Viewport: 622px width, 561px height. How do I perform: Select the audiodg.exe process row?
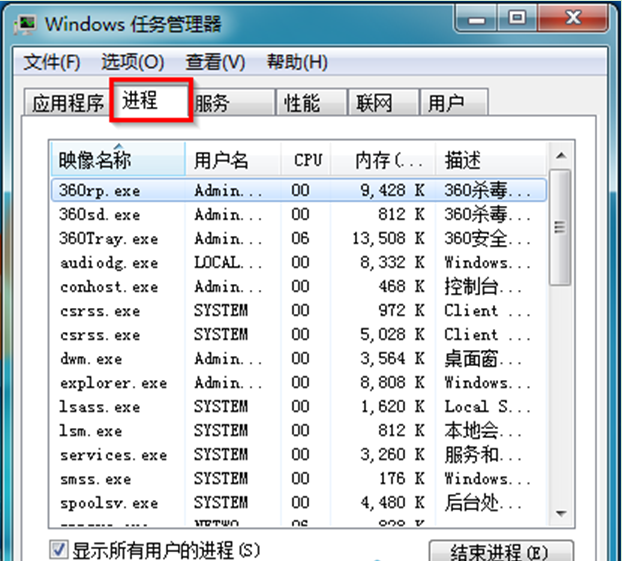click(x=299, y=263)
